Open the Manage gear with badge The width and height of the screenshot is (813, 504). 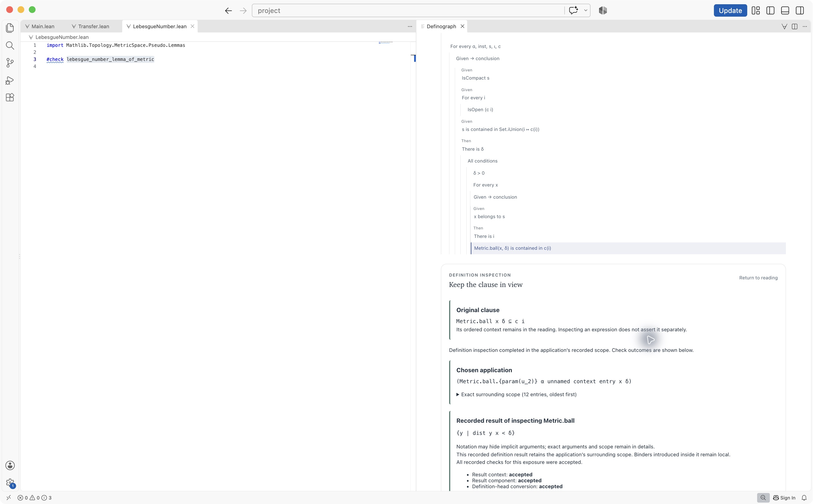(x=10, y=483)
